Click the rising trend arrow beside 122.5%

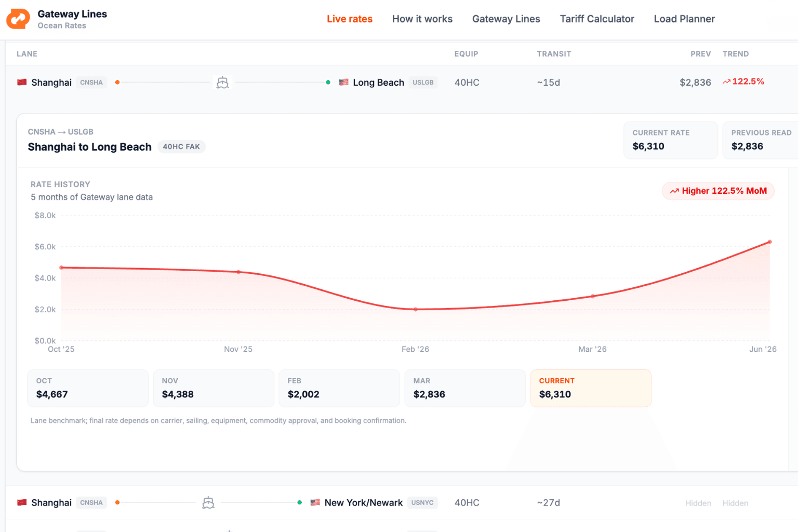click(726, 82)
